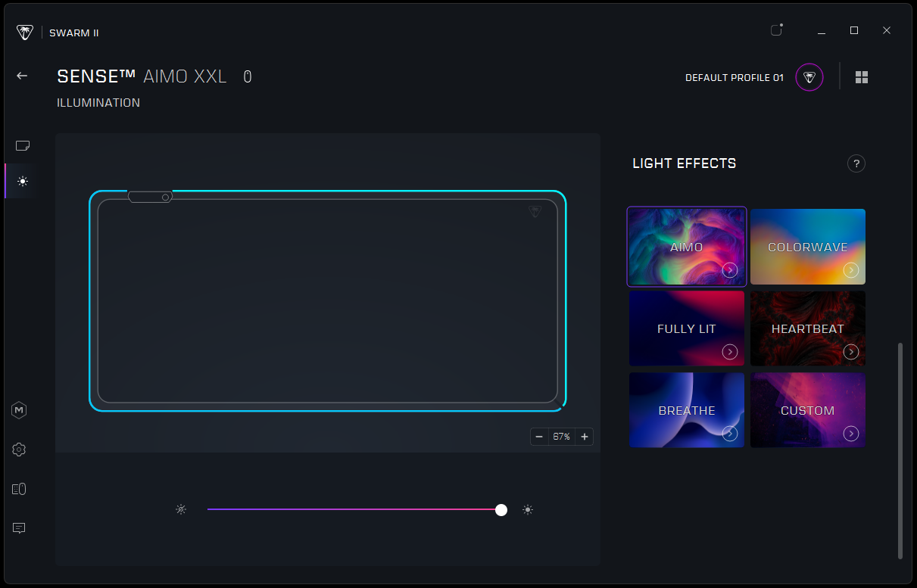Image resolution: width=917 pixels, height=588 pixels.
Task: Click the grid dashboard icon
Action: (x=862, y=77)
